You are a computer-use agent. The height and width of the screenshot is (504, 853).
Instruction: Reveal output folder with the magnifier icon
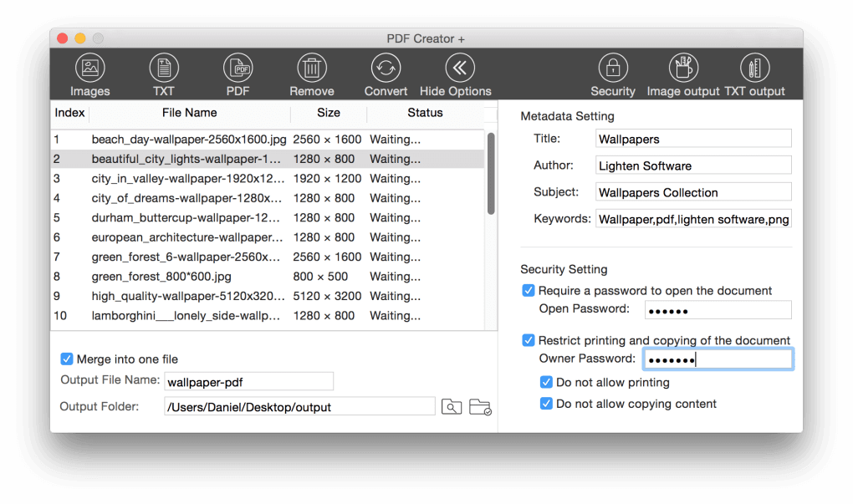pos(451,406)
